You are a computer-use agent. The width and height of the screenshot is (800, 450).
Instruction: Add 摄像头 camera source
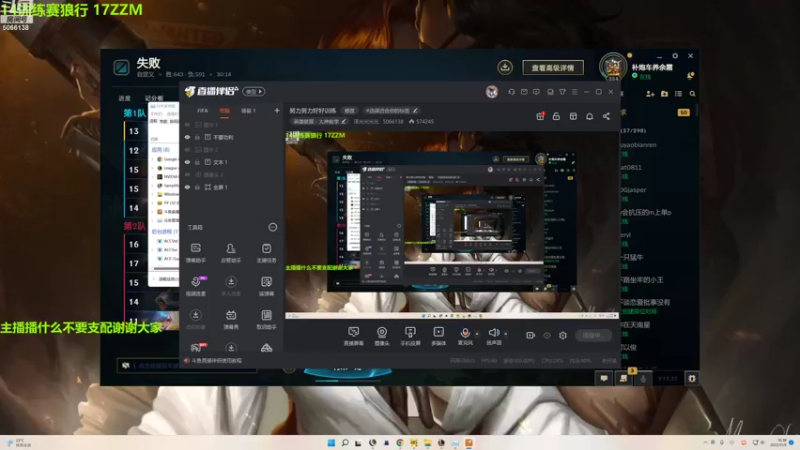[382, 336]
